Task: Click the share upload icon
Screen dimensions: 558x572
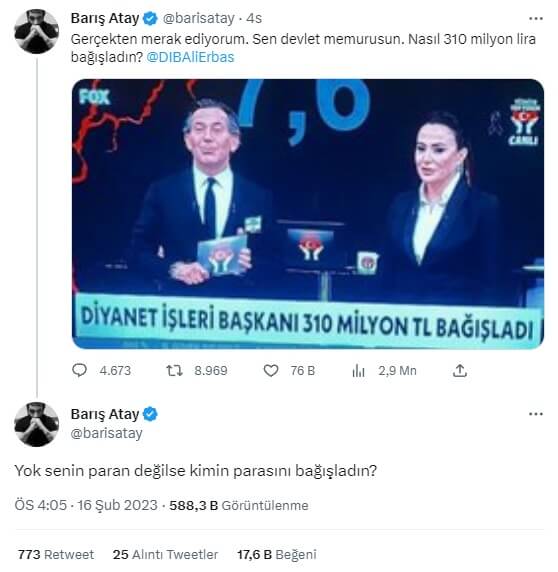Action: tap(460, 370)
